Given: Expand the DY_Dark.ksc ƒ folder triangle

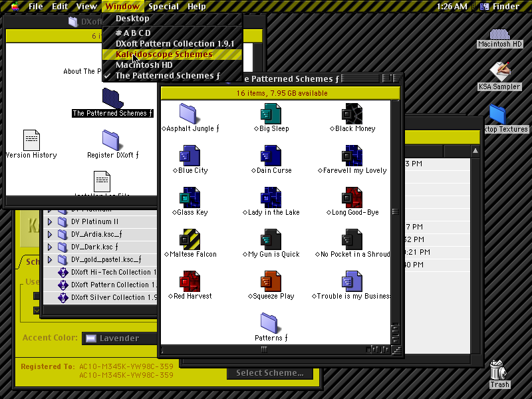Looking at the screenshot, I should 50,247.
